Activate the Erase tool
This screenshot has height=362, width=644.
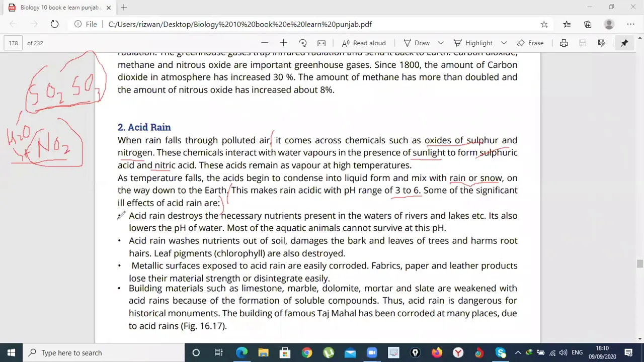530,43
